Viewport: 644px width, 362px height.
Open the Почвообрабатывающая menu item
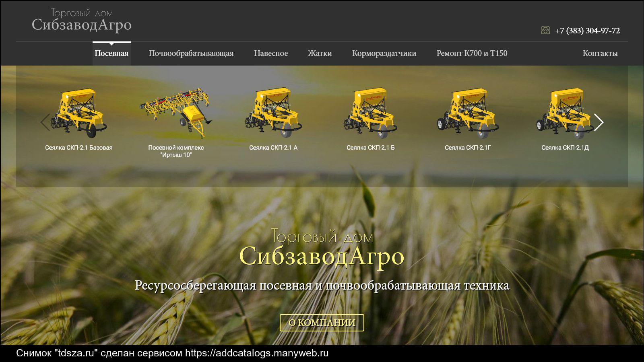point(191,53)
